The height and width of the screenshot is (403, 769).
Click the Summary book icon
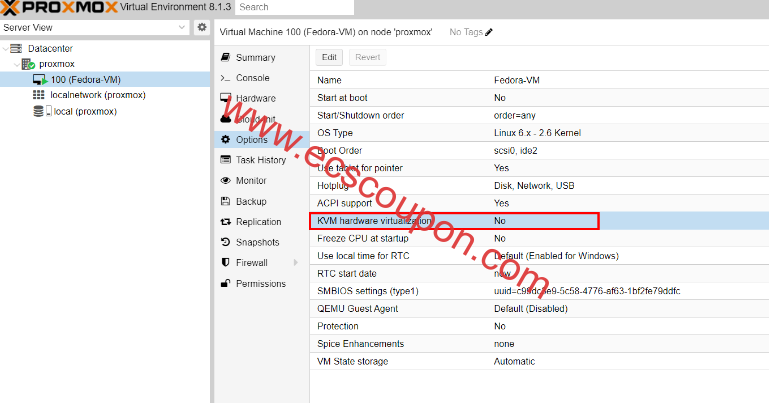(225, 57)
